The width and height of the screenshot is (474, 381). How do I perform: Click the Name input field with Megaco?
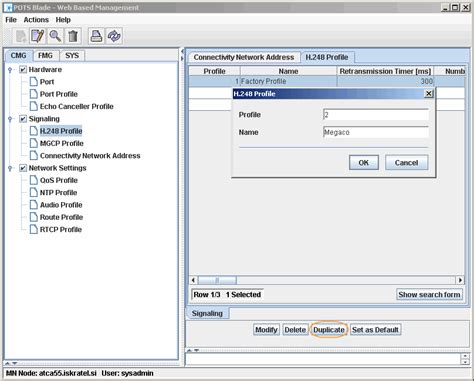(x=376, y=132)
